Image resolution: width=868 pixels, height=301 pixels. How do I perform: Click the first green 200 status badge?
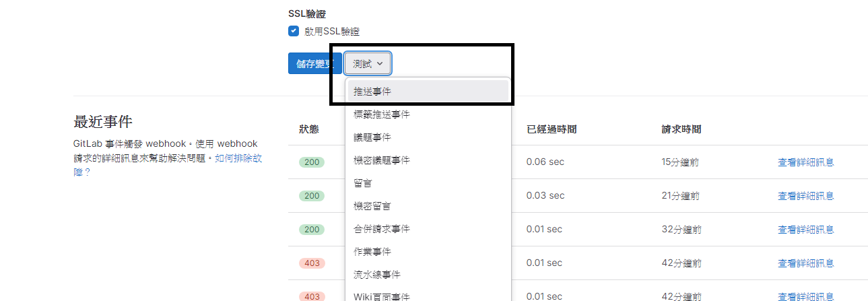312,162
